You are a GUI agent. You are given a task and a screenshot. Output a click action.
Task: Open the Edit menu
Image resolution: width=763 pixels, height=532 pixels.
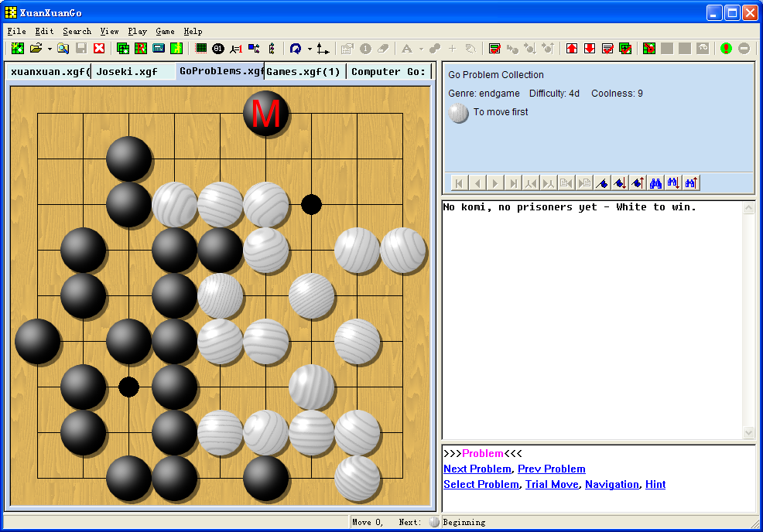coord(44,31)
